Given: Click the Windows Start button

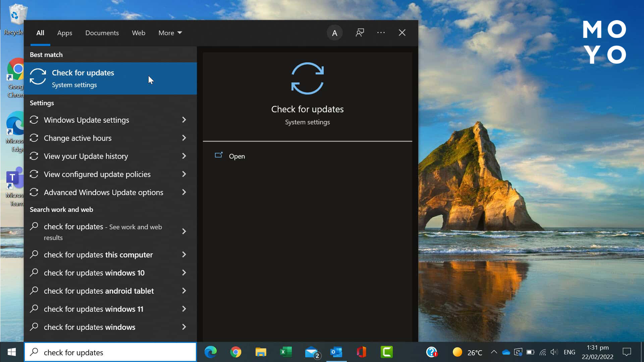Looking at the screenshot, I should coord(12,352).
